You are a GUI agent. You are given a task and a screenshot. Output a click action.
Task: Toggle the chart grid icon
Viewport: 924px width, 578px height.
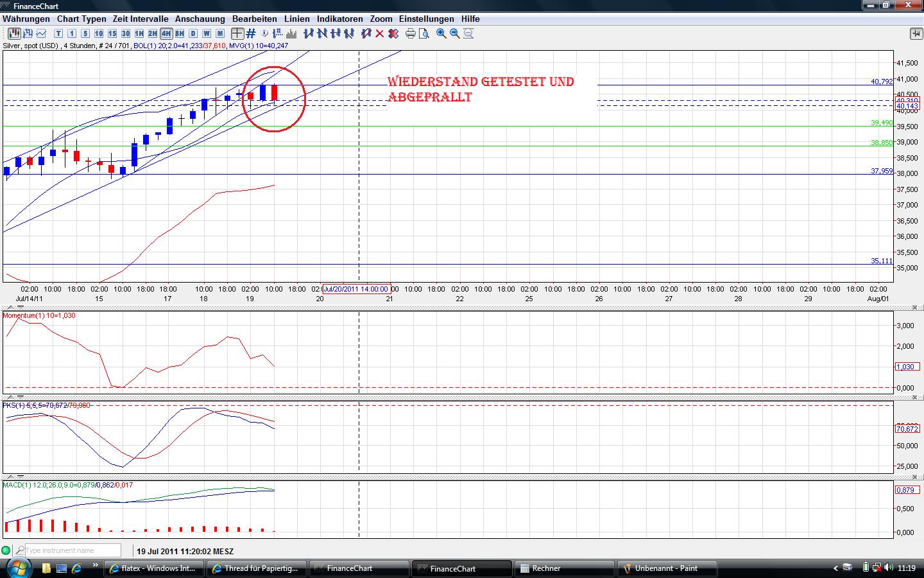click(x=251, y=33)
